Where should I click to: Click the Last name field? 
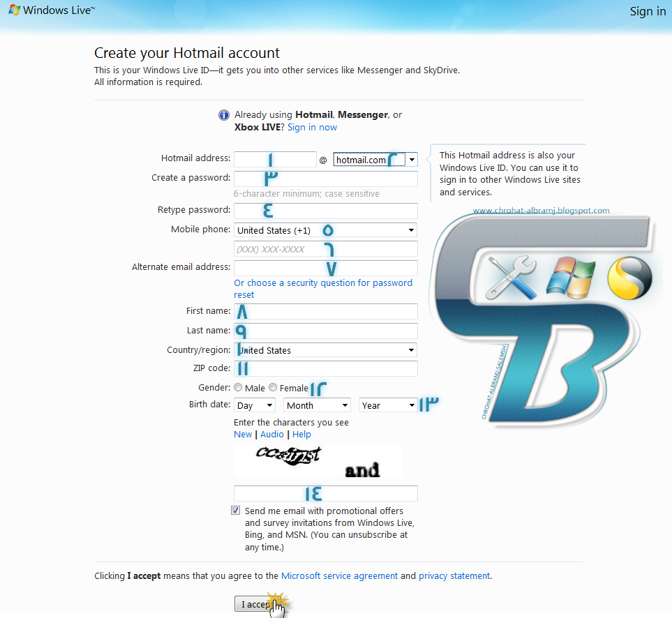pyautogui.click(x=325, y=331)
